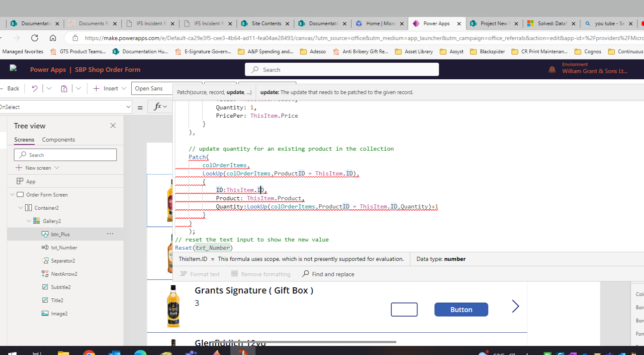The height and width of the screenshot is (355, 644).
Task: Switch to Home | Microsoft browser tab
Action: (380, 24)
